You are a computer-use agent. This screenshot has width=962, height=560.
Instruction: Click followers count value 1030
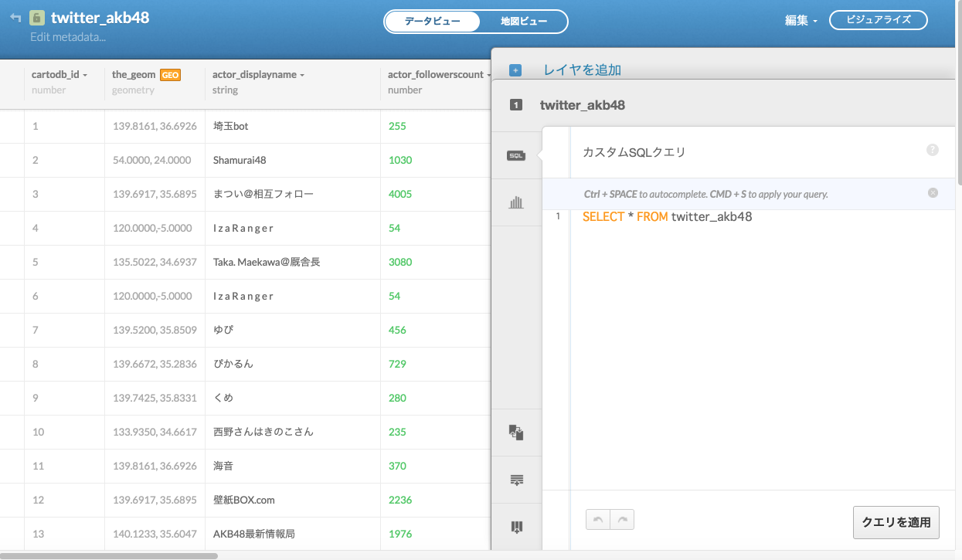coord(400,160)
